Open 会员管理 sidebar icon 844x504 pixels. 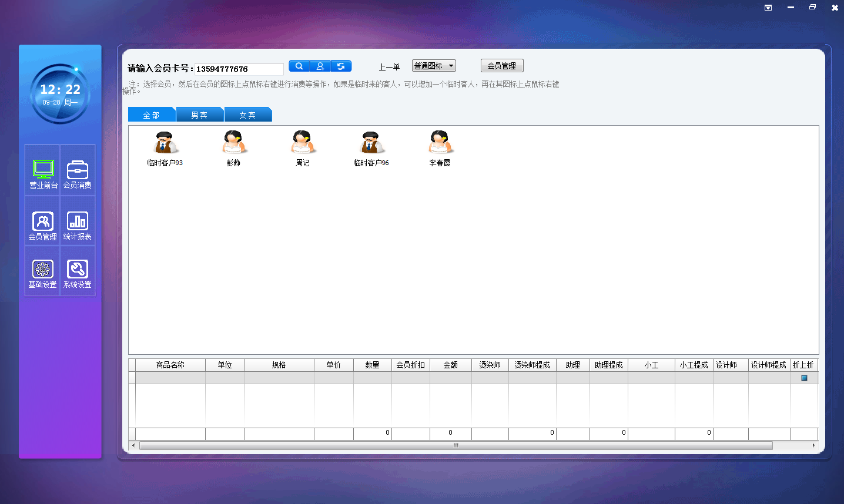pyautogui.click(x=43, y=226)
